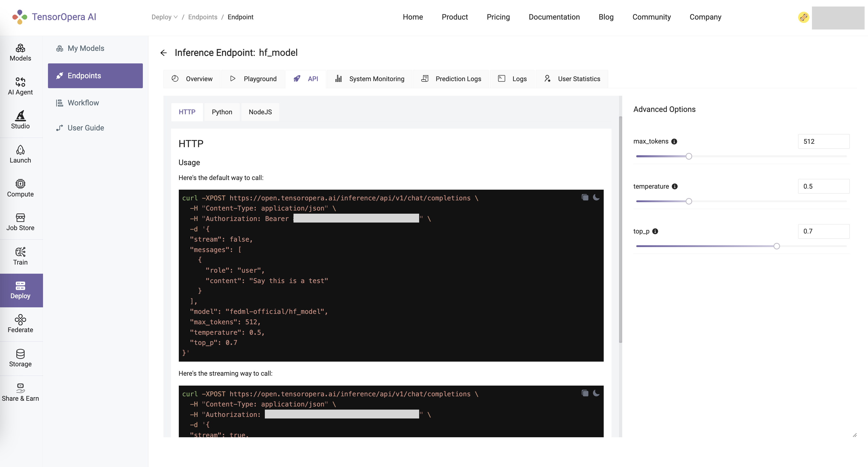Open the Federate sidebar section
868x467 pixels.
(20, 324)
